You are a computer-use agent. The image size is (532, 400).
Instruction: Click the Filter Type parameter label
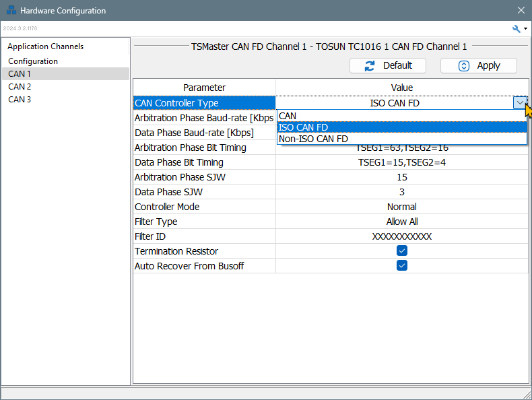tap(156, 222)
